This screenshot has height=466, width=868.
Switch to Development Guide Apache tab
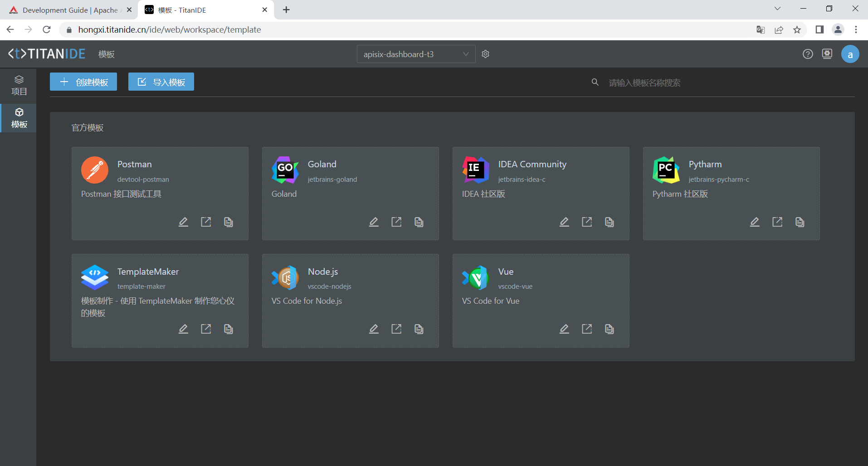tap(68, 10)
